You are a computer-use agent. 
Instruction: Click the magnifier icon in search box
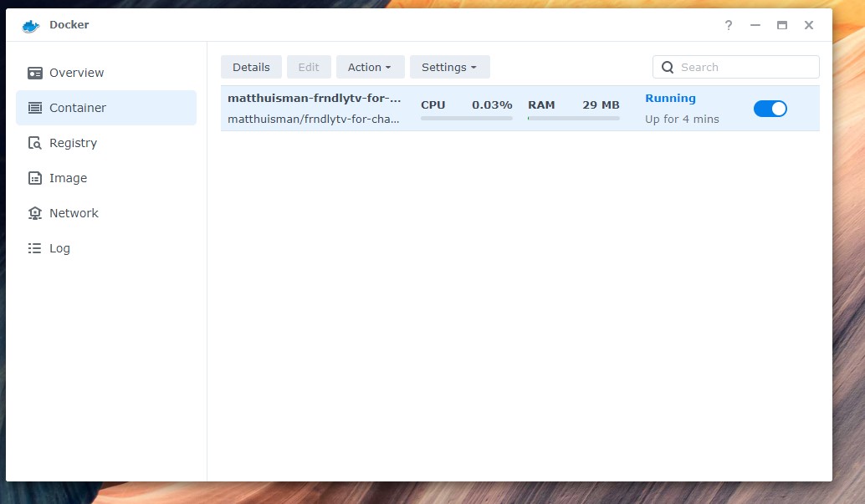coord(668,68)
